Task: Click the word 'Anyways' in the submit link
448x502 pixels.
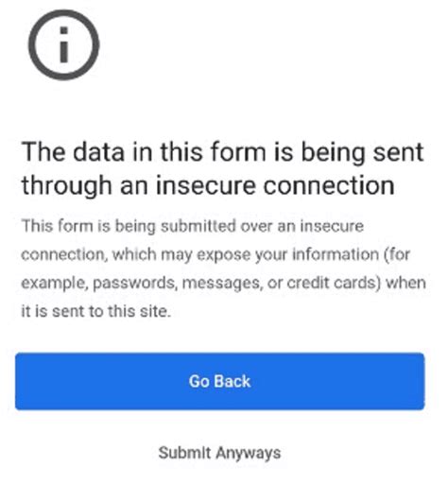Action: pos(249,454)
